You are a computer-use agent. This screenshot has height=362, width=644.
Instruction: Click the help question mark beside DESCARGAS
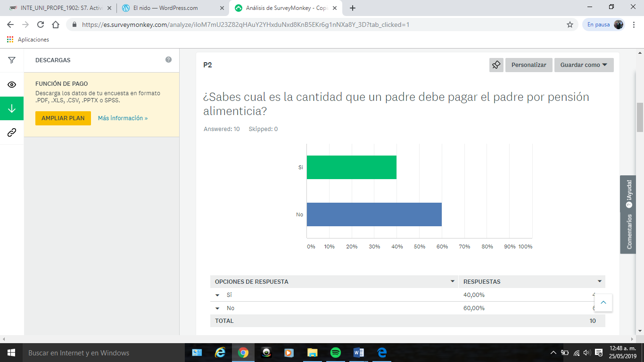pos(168,60)
